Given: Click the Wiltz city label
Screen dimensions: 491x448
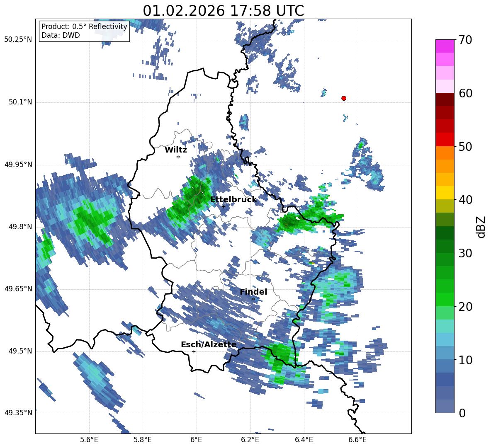Looking at the screenshot, I should 176,150.
